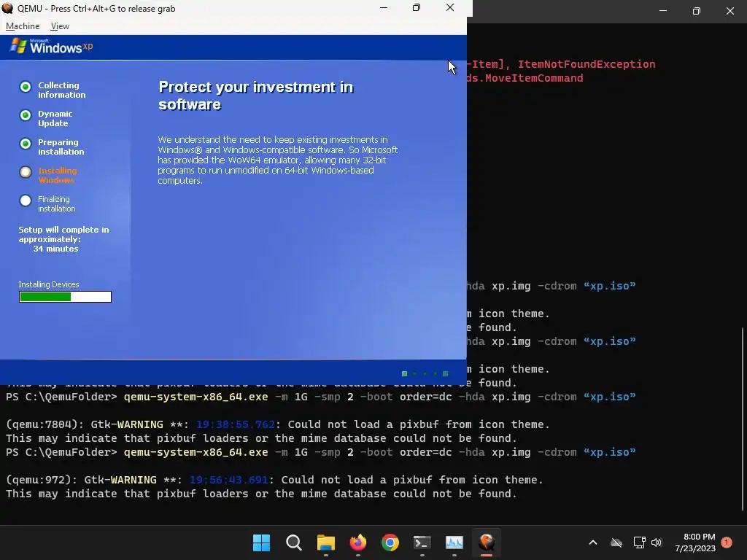The image size is (747, 560).
Task: Open the performance monitor taskbar app
Action: tap(454, 542)
